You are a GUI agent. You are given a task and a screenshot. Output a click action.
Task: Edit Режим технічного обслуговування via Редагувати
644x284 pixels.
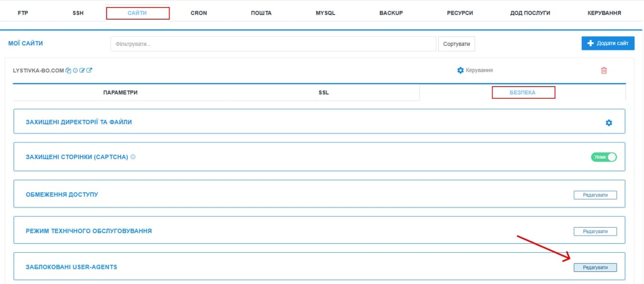pos(595,231)
